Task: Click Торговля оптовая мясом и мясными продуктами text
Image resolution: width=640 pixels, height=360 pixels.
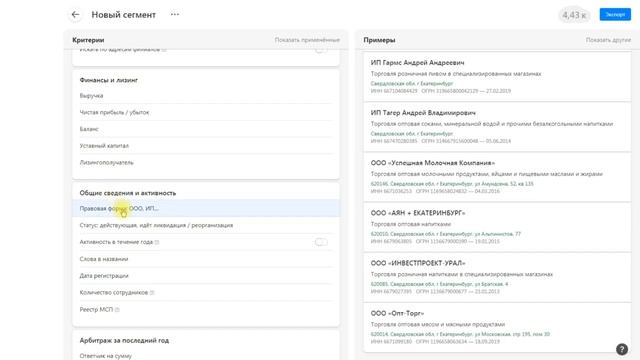Action: click(438, 324)
